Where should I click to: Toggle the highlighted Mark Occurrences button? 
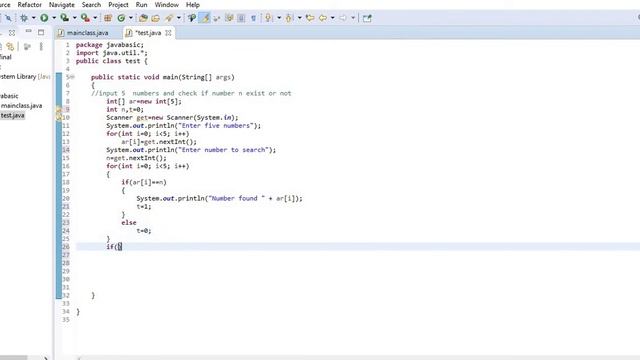[204, 18]
